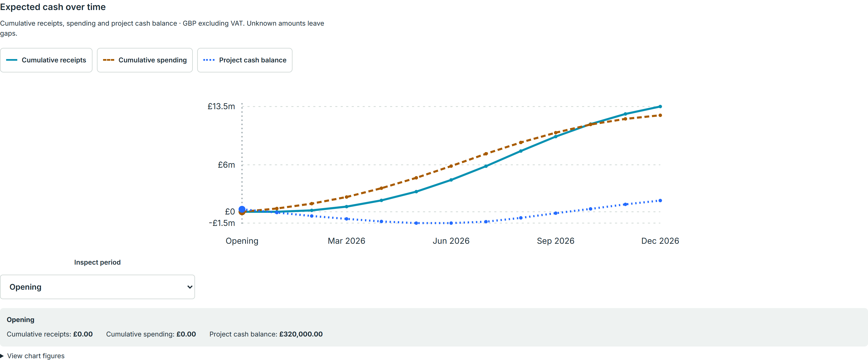Click the Inspect period label

click(97, 262)
